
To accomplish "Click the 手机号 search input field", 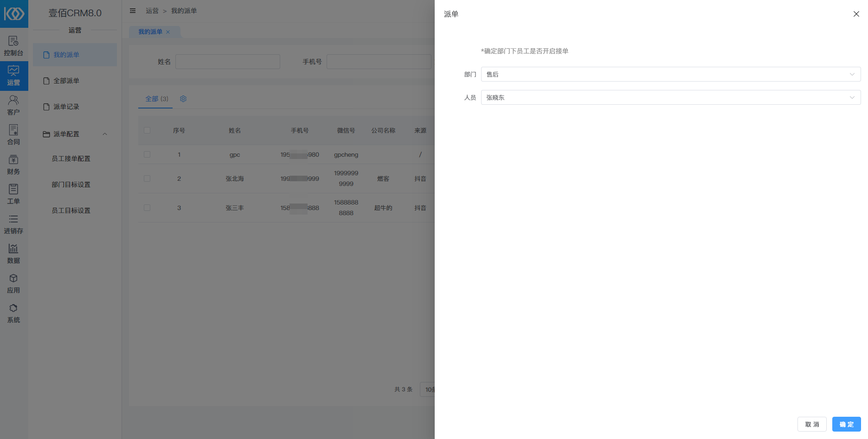I will (379, 62).
